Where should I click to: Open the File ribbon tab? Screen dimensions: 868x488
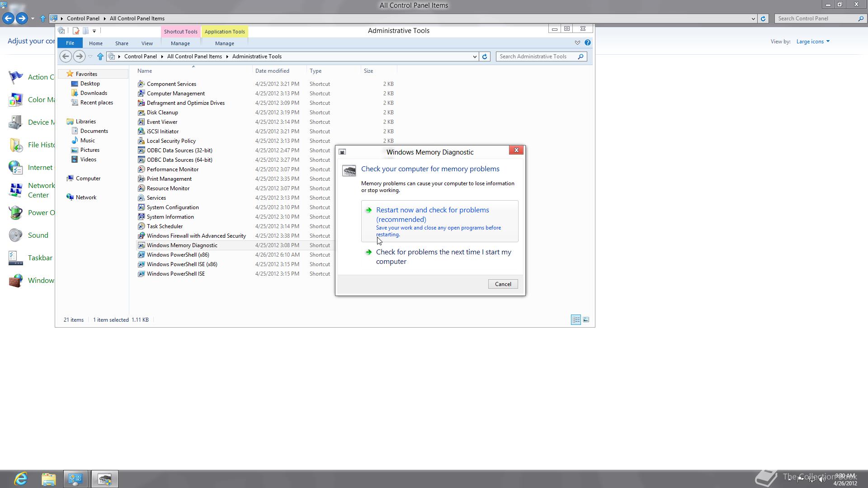[70, 43]
